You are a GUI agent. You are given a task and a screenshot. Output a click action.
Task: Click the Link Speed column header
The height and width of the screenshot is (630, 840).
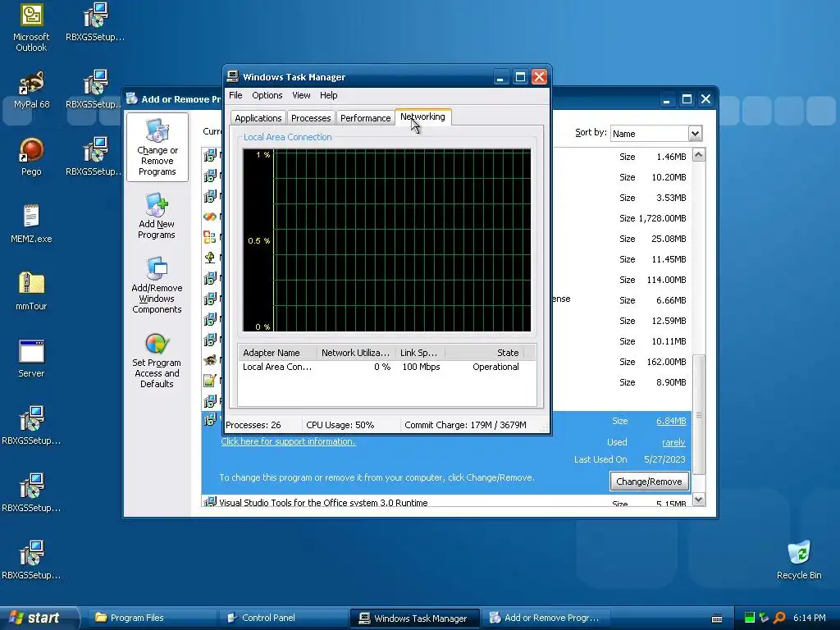(420, 353)
